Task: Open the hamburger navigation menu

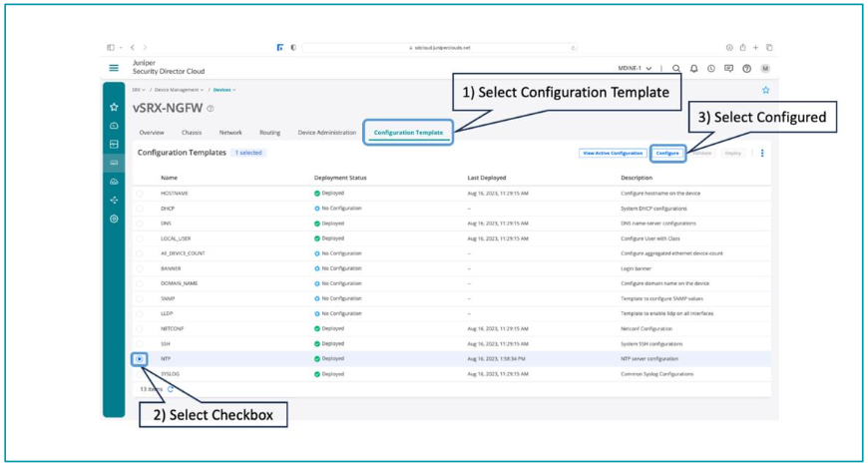Action: (114, 68)
